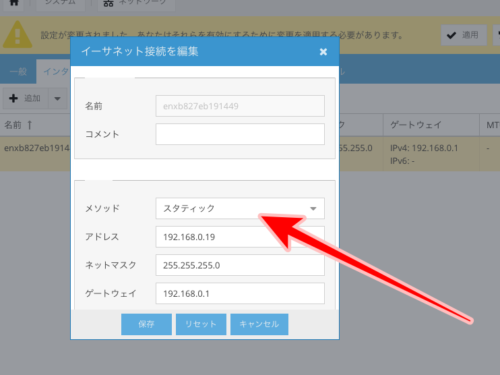Click the ネットマスク field with 255.255.255.0
Image resolution: width=500 pixels, height=375 pixels.
[x=240, y=265]
